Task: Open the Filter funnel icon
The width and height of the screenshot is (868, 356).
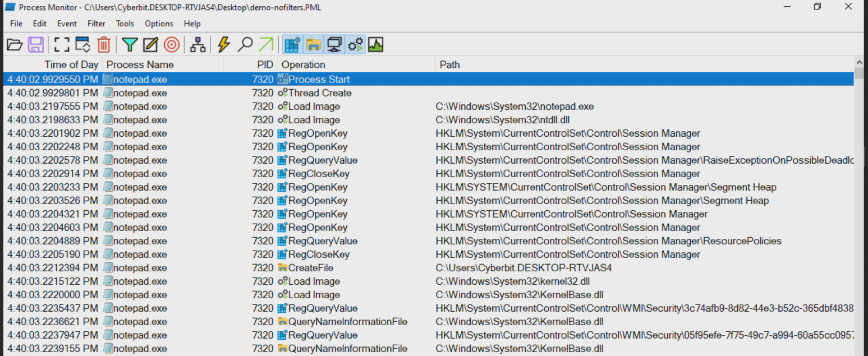Action: 130,45
